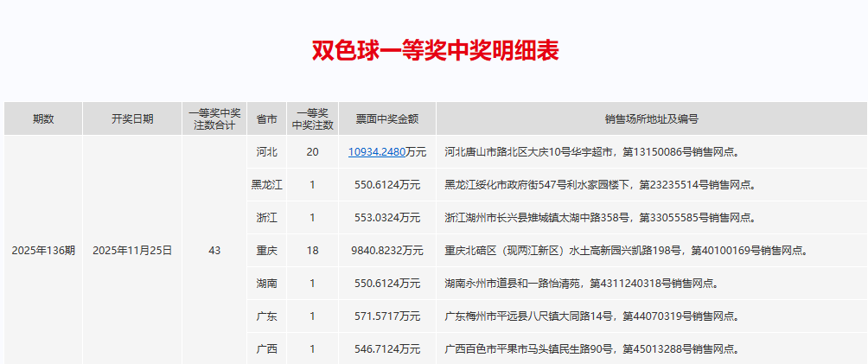This screenshot has height=364, width=868.
Task: Click the 开奖日期 column header
Action: pyautogui.click(x=132, y=119)
